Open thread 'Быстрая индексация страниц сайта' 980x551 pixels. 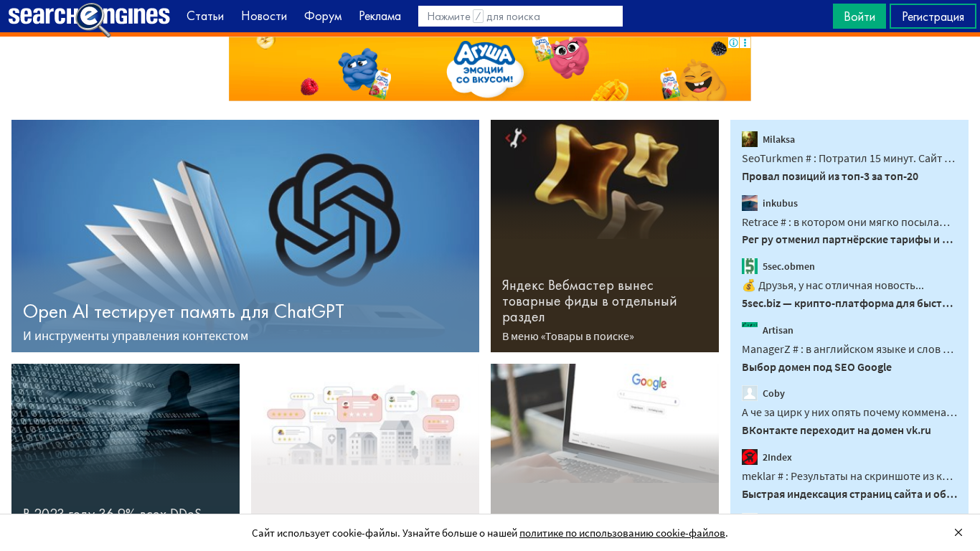[849, 494]
